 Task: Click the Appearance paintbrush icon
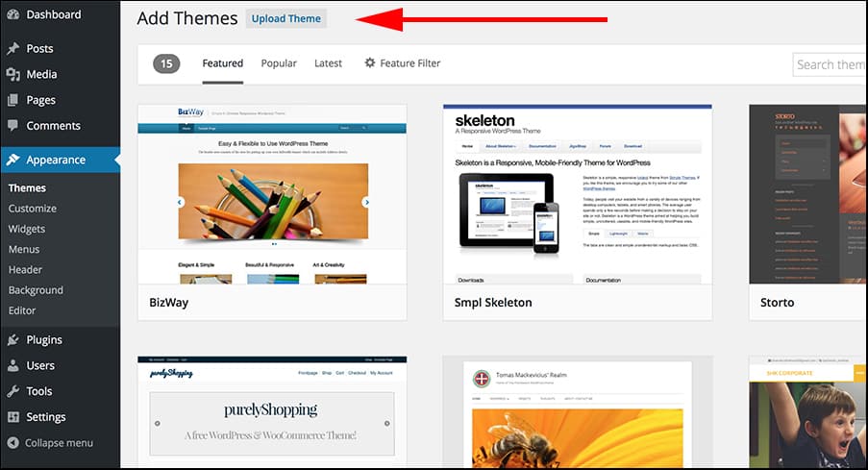[13, 160]
